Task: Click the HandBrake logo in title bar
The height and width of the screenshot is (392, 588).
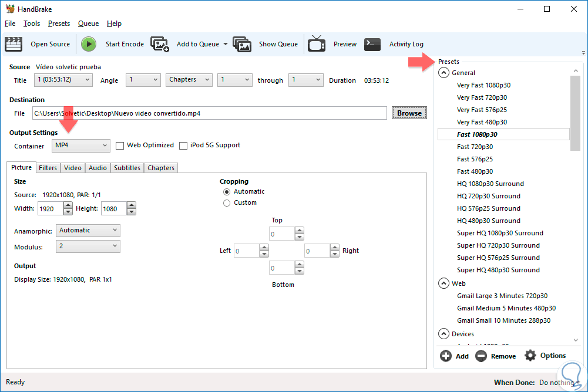Action: (x=10, y=9)
